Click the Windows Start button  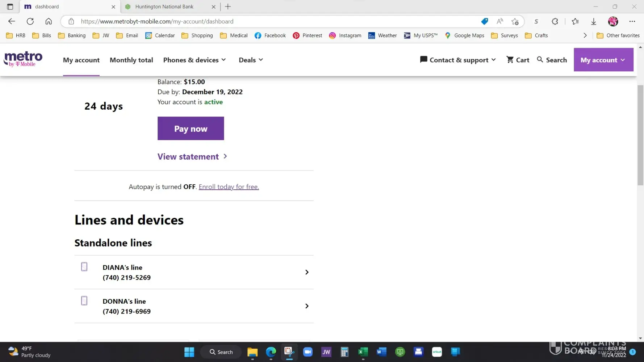(189, 352)
